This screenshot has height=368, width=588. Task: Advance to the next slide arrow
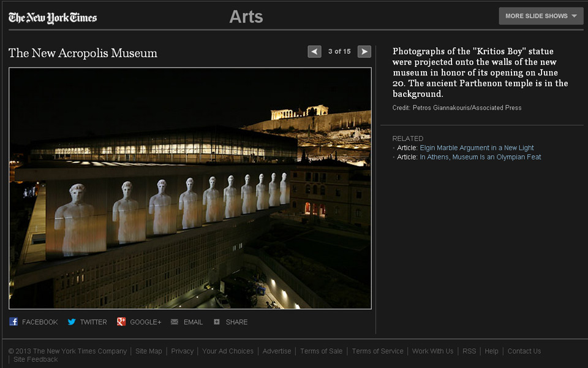click(364, 52)
